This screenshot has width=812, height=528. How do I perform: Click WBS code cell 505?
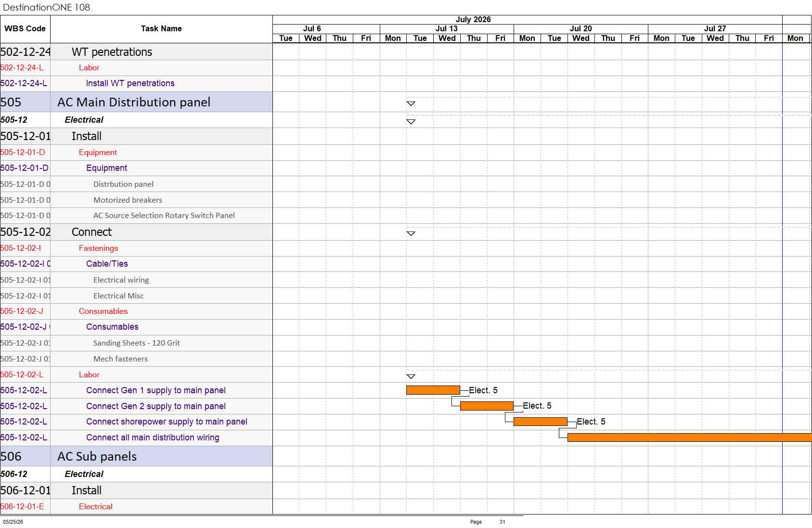[25, 102]
